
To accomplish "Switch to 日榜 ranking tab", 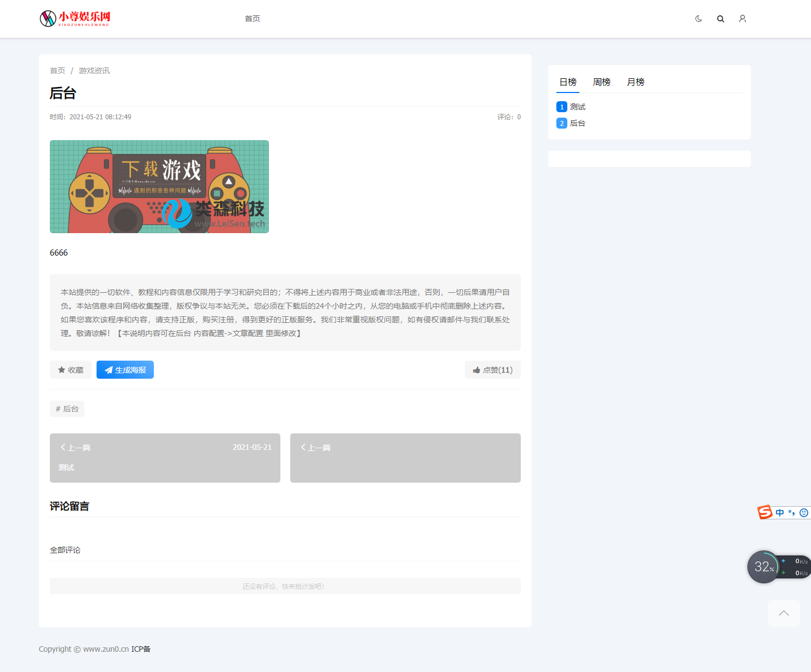I will click(568, 82).
